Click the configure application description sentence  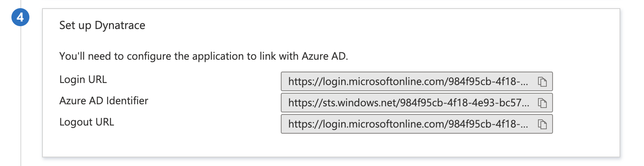point(203,56)
